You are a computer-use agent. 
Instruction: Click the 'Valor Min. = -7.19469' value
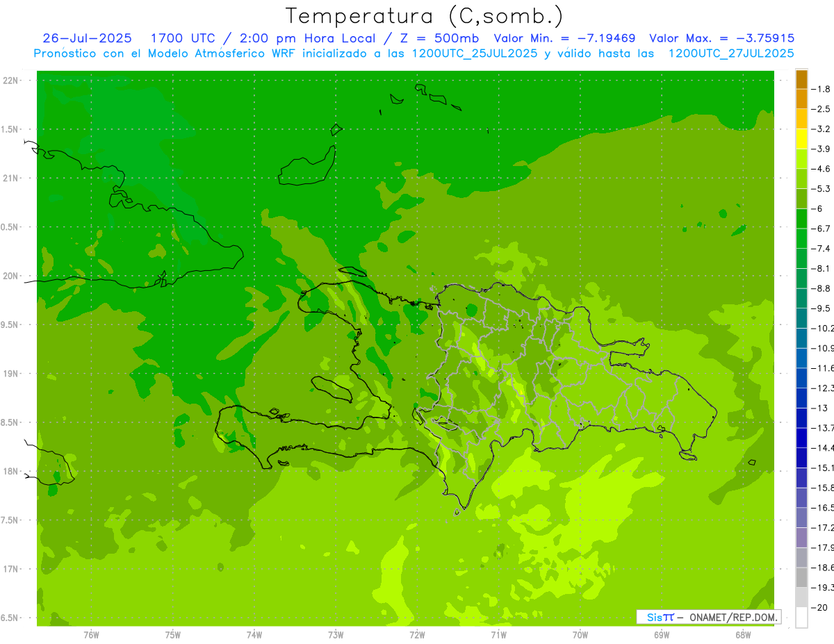click(564, 38)
